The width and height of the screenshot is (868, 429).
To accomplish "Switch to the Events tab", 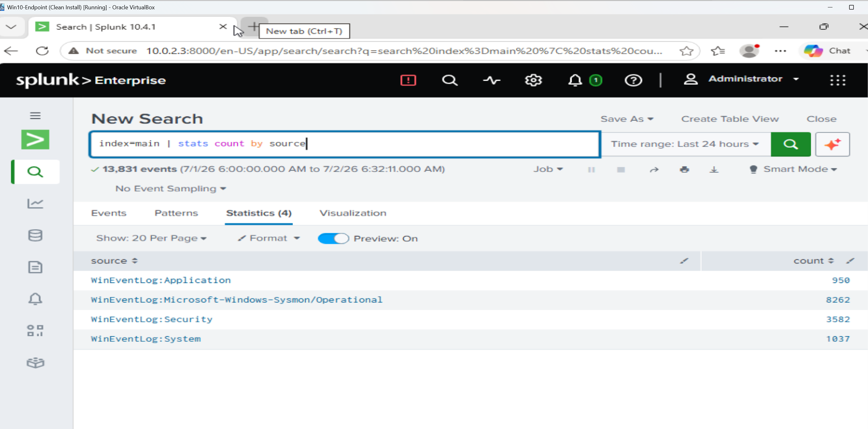I will [108, 213].
